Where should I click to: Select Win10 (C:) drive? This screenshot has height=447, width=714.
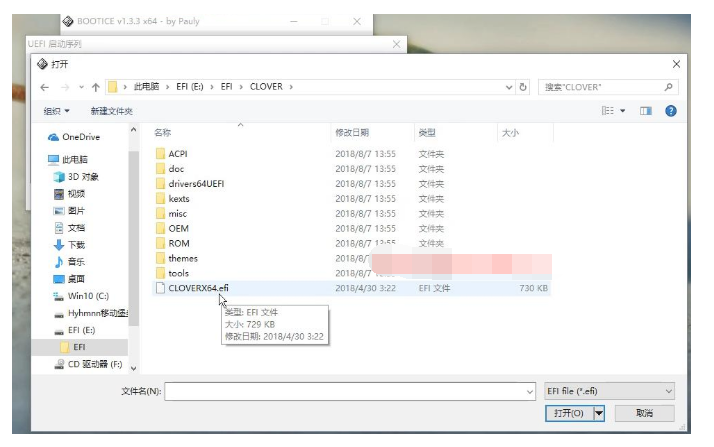(x=81, y=296)
